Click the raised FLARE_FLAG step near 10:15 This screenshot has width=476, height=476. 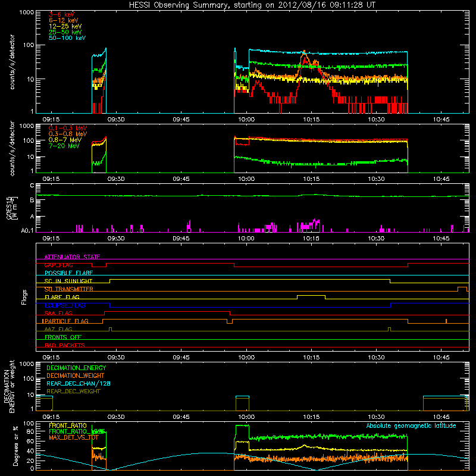pyautogui.click(x=311, y=296)
